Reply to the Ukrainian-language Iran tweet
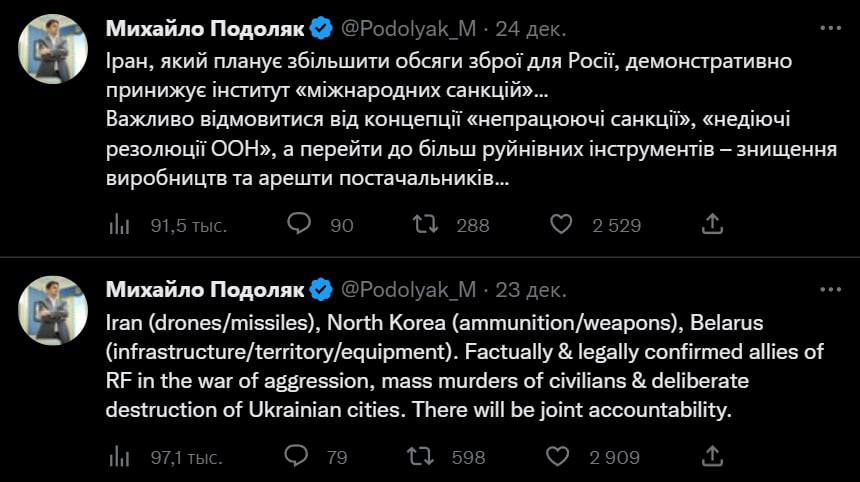860x482 pixels. pyautogui.click(x=300, y=224)
